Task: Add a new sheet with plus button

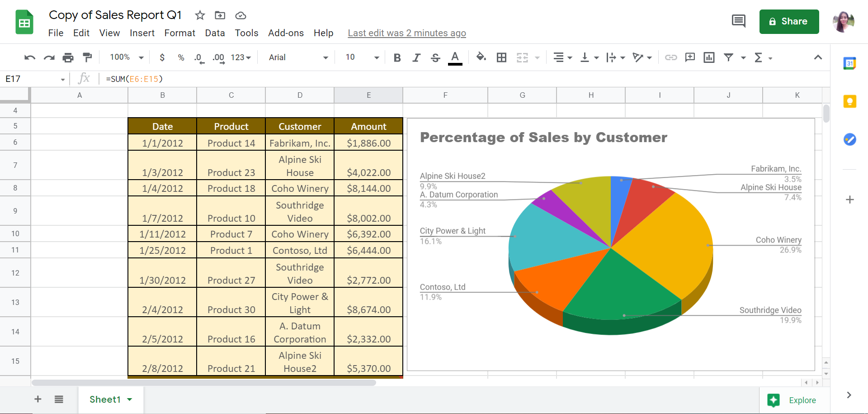Action: tap(38, 399)
